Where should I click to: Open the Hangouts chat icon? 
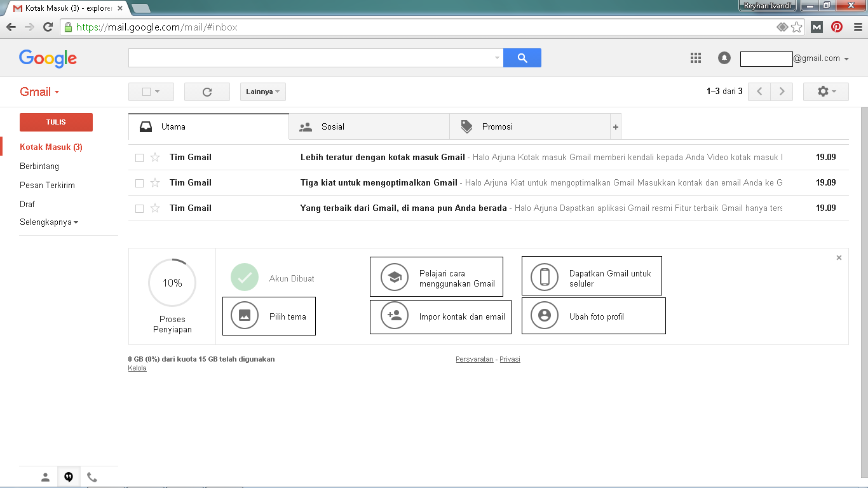pos(68,477)
